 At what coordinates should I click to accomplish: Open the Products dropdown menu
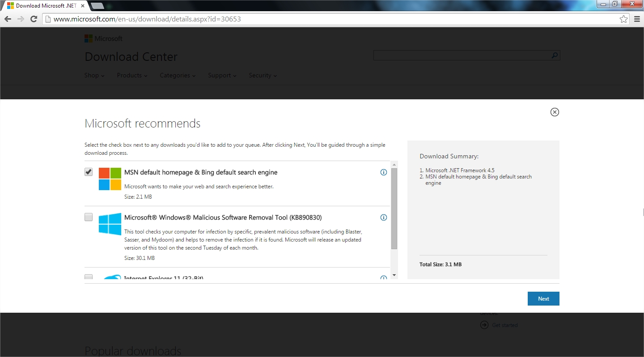tap(132, 75)
